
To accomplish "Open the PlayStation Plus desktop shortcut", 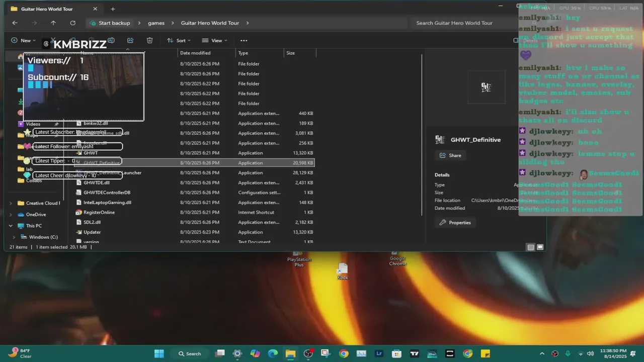I will tap(299, 258).
